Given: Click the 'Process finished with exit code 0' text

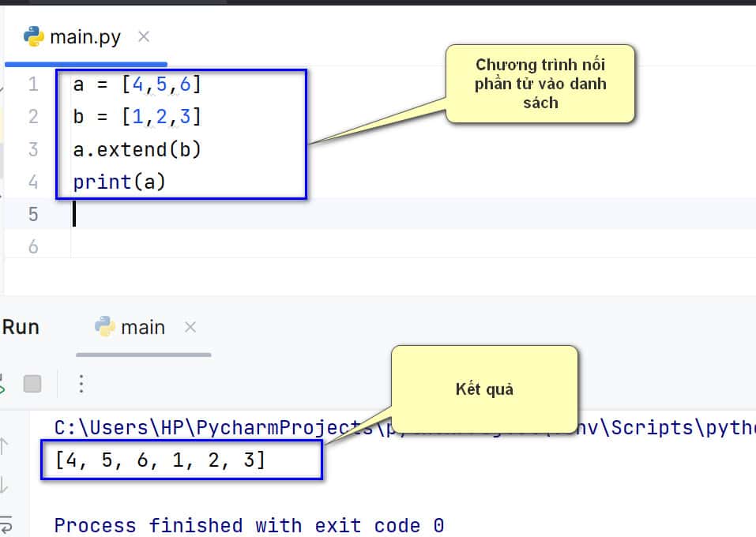Looking at the screenshot, I should (249, 525).
